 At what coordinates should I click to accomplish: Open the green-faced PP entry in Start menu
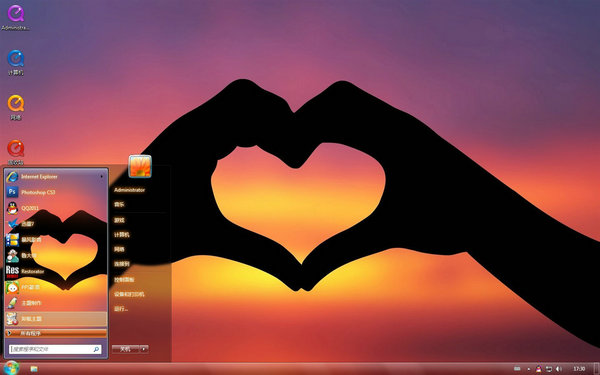(56, 287)
